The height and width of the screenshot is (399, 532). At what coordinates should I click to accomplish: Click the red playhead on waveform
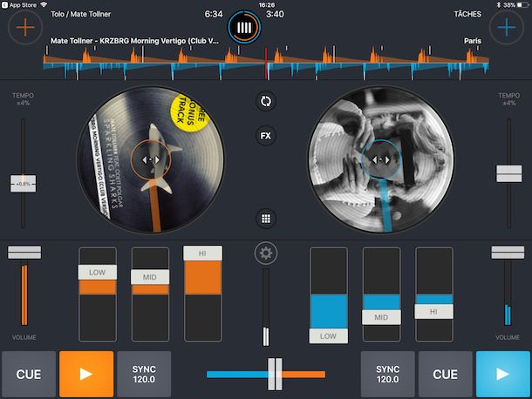tap(266, 63)
